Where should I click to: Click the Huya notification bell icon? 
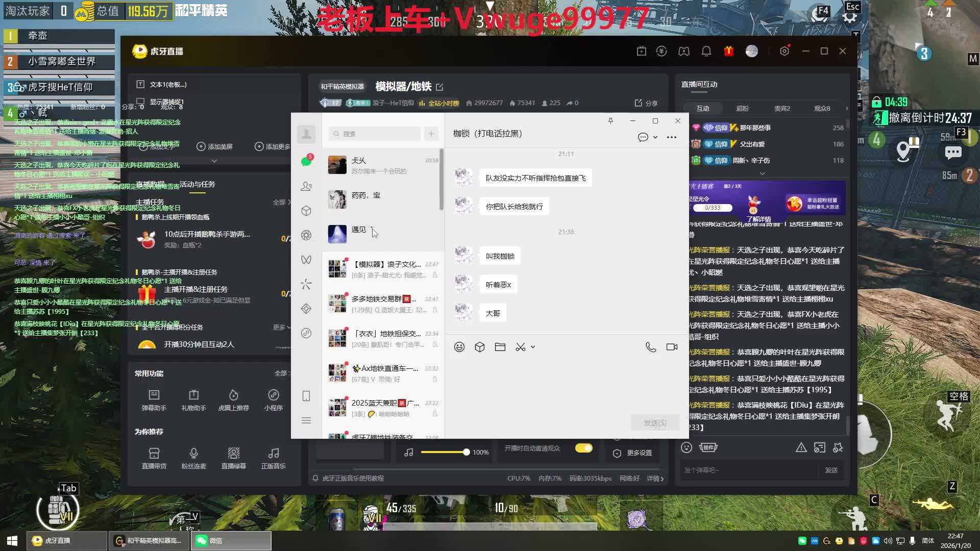pyautogui.click(x=706, y=51)
